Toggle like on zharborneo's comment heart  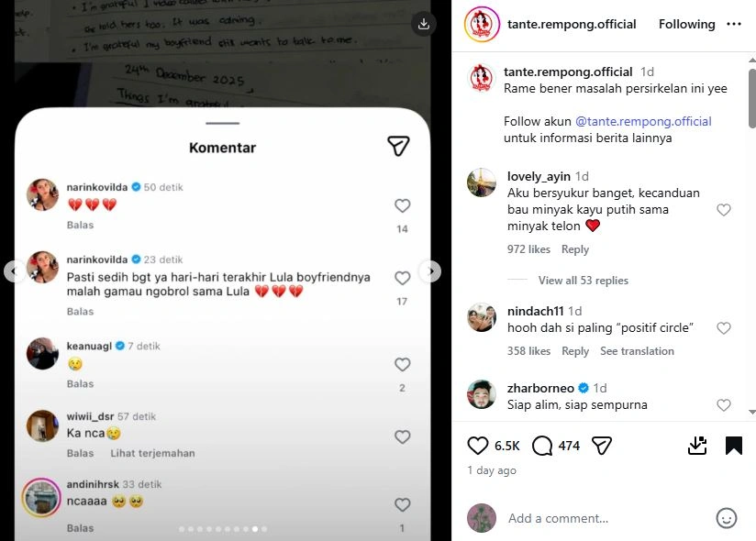(x=724, y=403)
